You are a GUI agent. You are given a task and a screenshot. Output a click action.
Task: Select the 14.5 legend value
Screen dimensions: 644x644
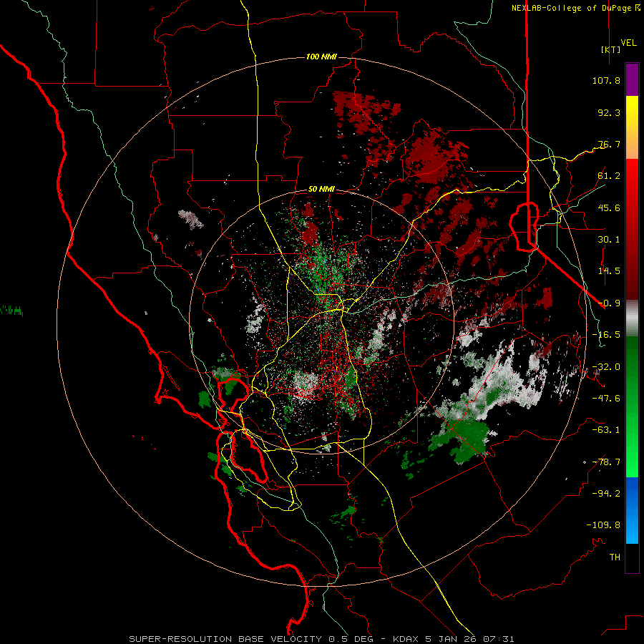tap(609, 271)
